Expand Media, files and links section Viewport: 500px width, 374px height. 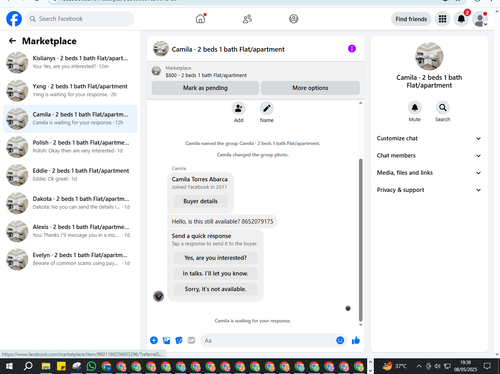429,173
